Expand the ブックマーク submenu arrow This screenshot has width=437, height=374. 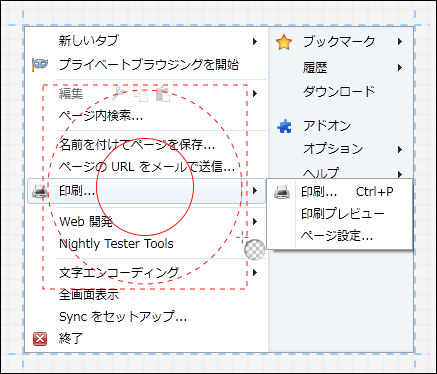400,42
